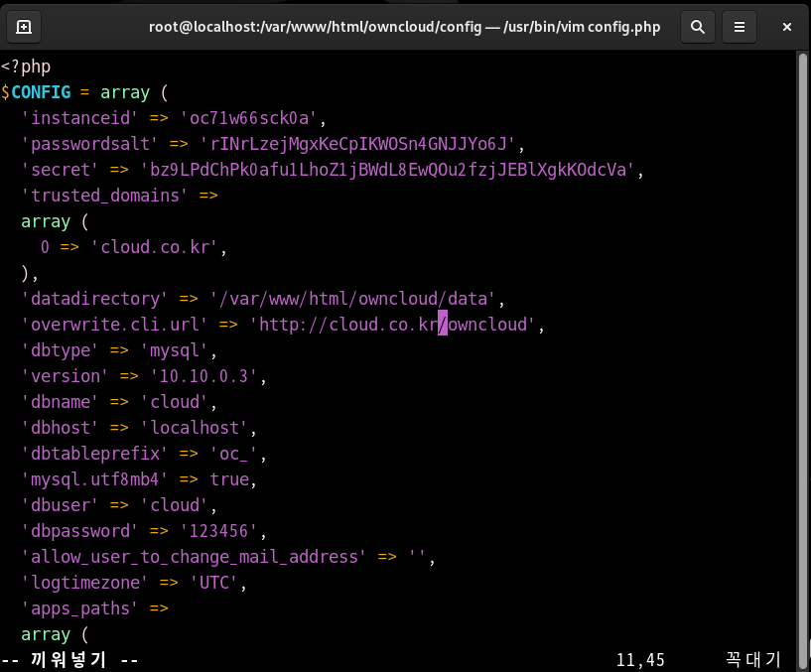811x672 pixels.
Task: Click 'cloud.co.kr' in trusted domains
Action: coord(155,247)
